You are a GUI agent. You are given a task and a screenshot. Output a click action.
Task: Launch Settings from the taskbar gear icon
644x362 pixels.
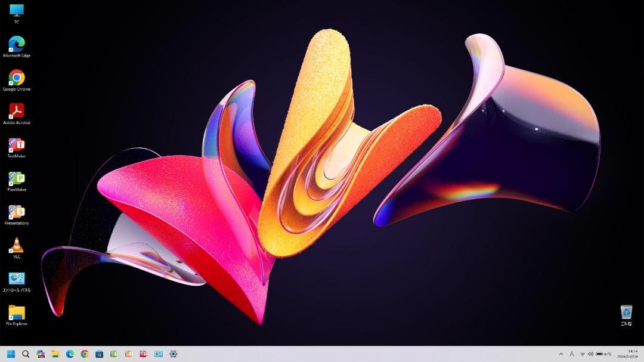pos(173,354)
